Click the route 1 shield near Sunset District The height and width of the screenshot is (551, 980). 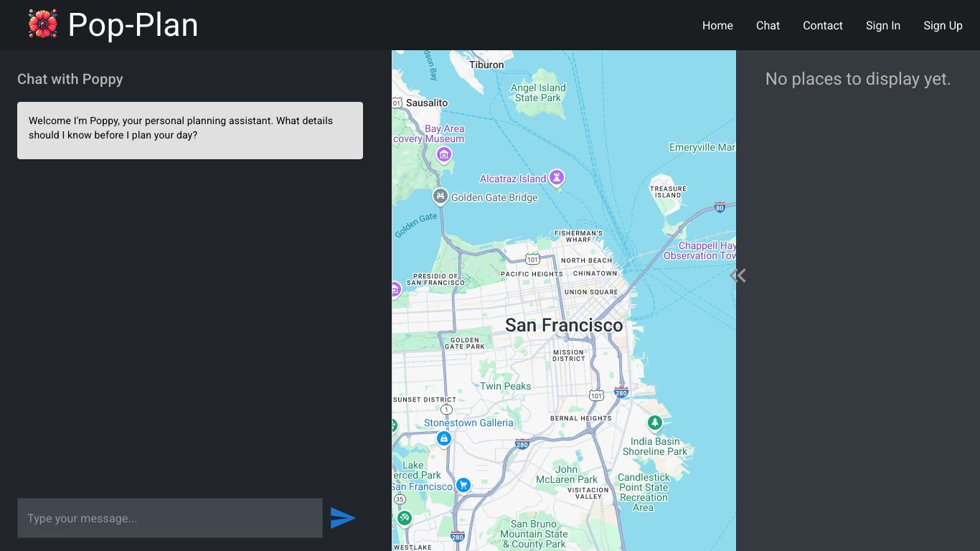point(446,410)
